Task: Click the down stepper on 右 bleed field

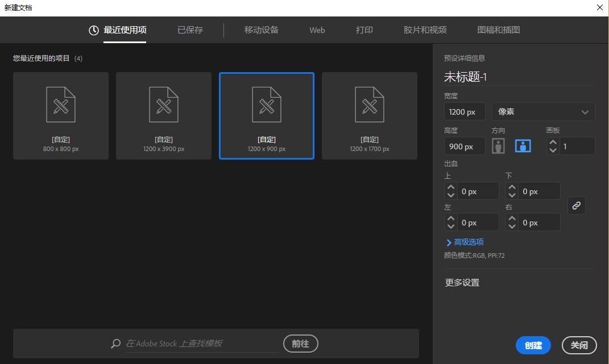Action: coord(512,225)
